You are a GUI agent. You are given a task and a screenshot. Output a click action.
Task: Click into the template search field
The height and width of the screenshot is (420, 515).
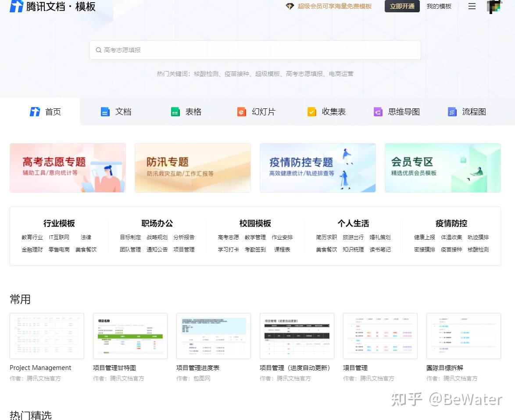click(x=255, y=50)
